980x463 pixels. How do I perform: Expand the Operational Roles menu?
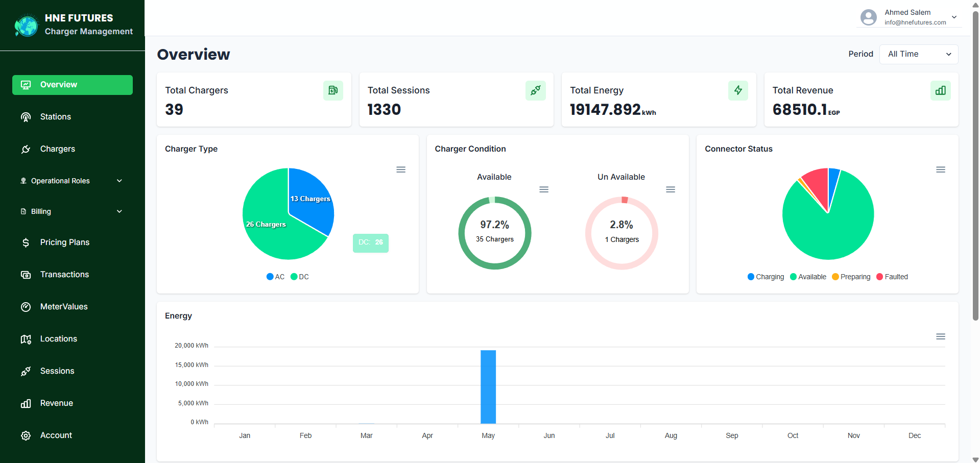click(119, 181)
